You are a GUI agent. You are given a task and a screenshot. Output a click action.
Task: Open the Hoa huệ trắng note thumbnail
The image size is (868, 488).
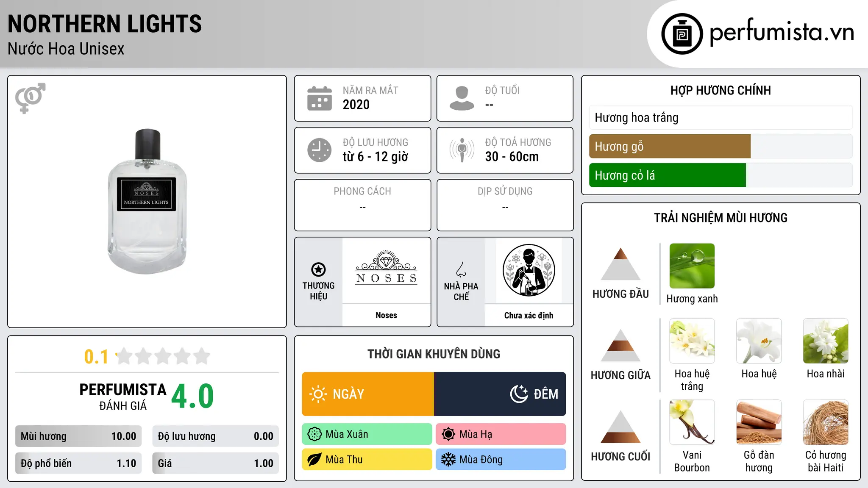[x=692, y=341]
